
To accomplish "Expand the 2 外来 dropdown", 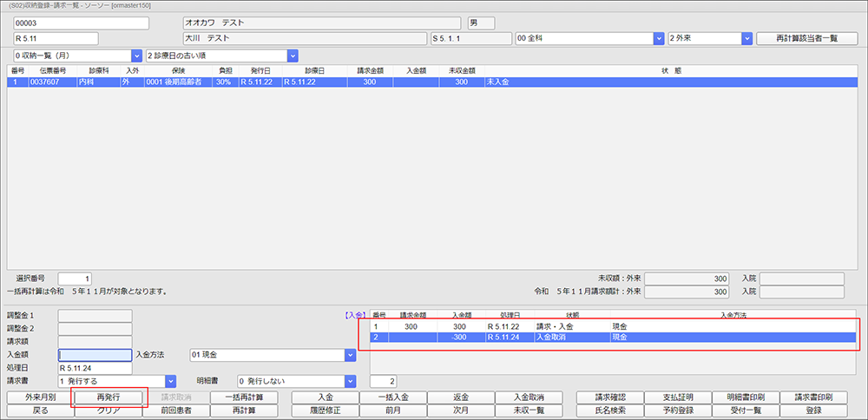I will pyautogui.click(x=746, y=38).
